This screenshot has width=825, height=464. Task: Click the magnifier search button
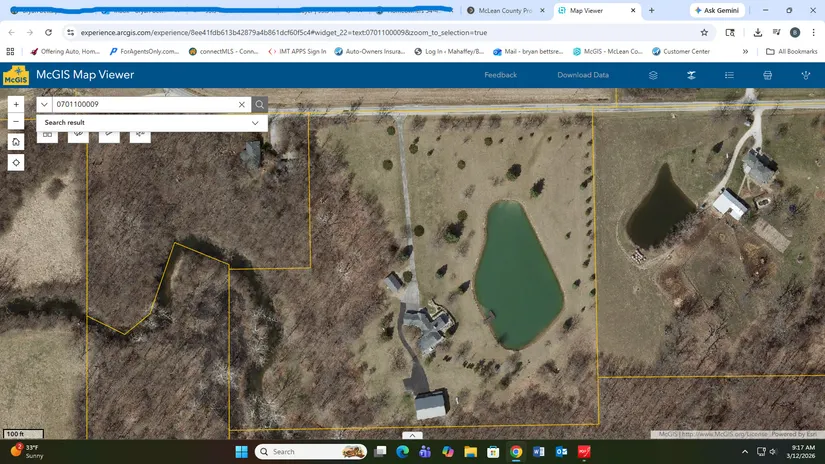click(260, 104)
